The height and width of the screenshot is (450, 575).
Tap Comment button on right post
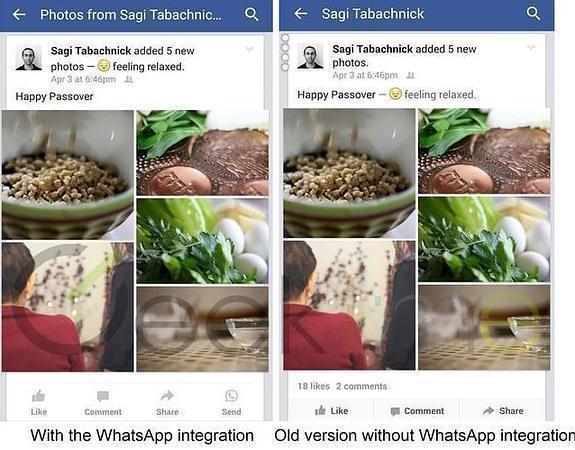pyautogui.click(x=417, y=411)
